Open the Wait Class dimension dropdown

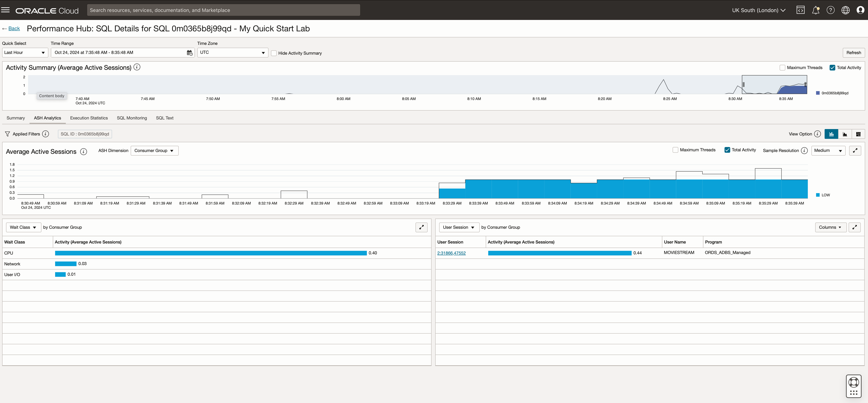pyautogui.click(x=23, y=227)
